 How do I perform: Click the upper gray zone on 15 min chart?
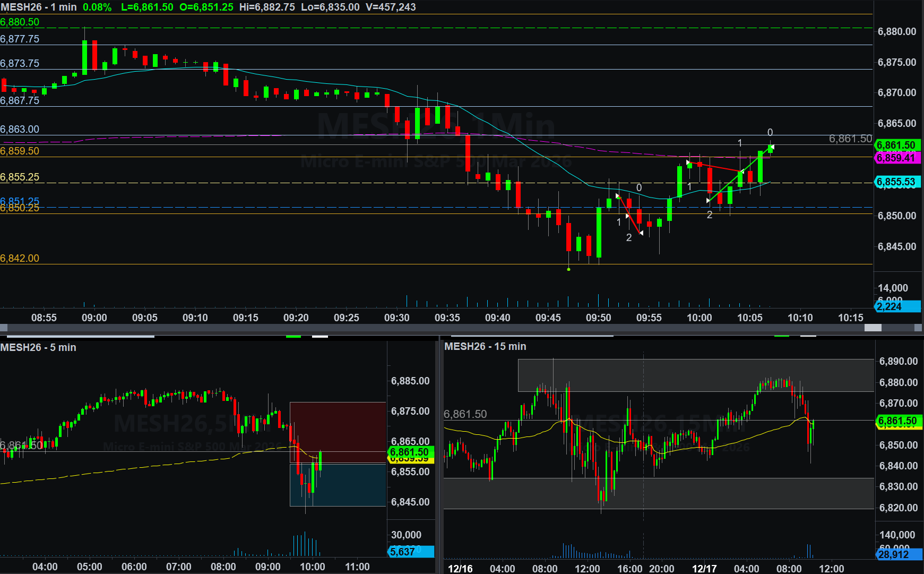tap(695, 375)
